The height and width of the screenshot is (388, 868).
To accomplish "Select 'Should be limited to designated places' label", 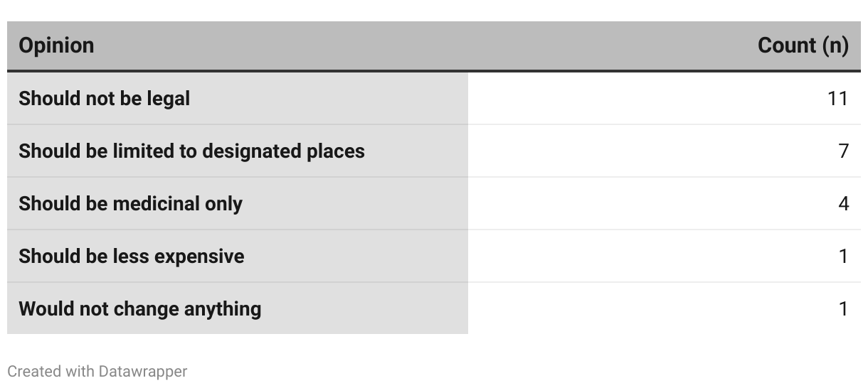I will tap(191, 151).
